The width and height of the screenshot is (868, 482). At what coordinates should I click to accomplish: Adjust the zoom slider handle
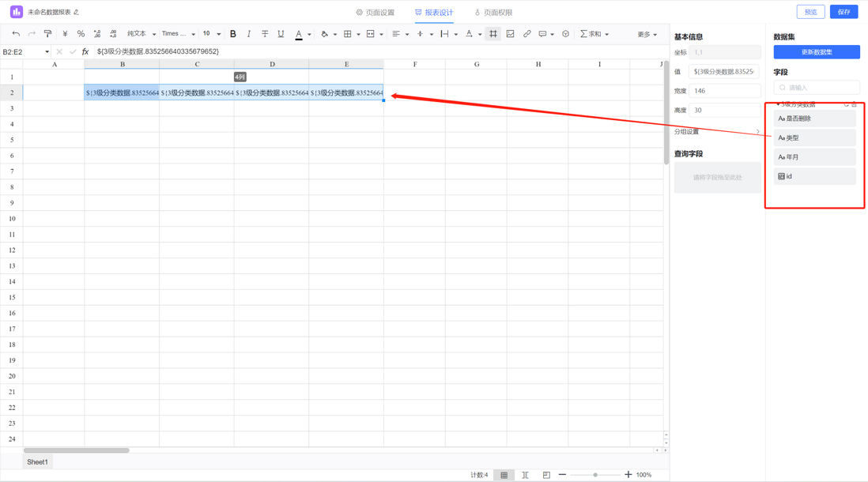595,475
